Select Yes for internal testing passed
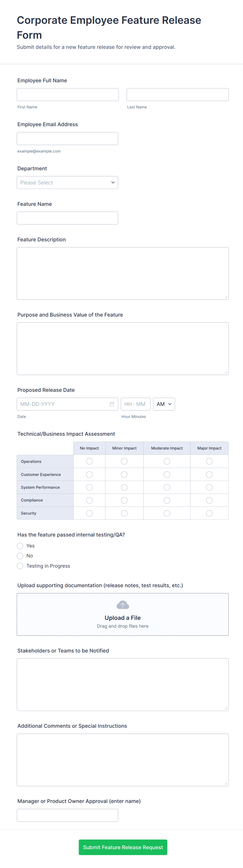Screen dimensions: 243x868 click(x=20, y=546)
